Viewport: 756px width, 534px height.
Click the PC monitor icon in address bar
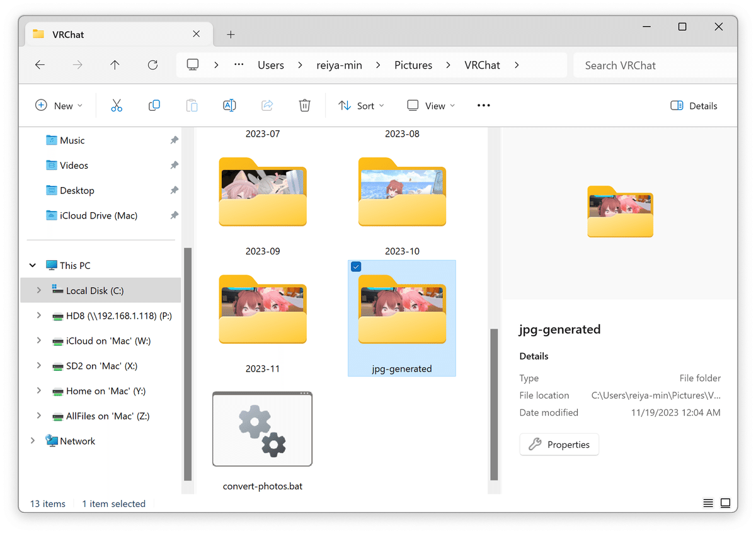pos(193,65)
